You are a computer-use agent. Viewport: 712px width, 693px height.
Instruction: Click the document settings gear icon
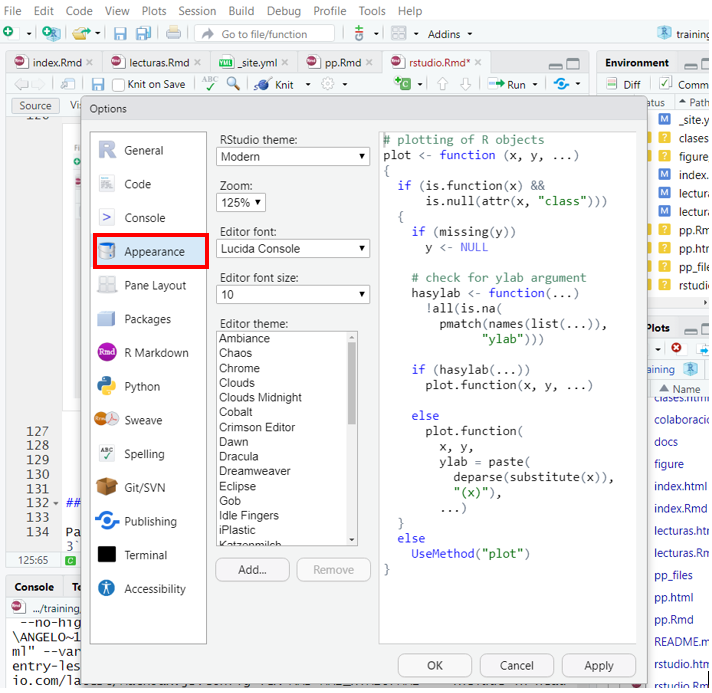(x=327, y=84)
